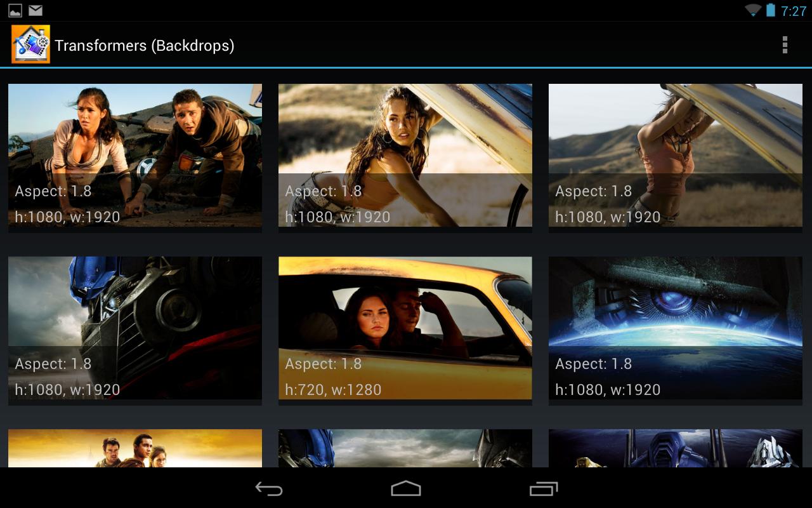Tap the 7:27 clock in status bar
This screenshot has height=508, width=812.
pos(794,11)
